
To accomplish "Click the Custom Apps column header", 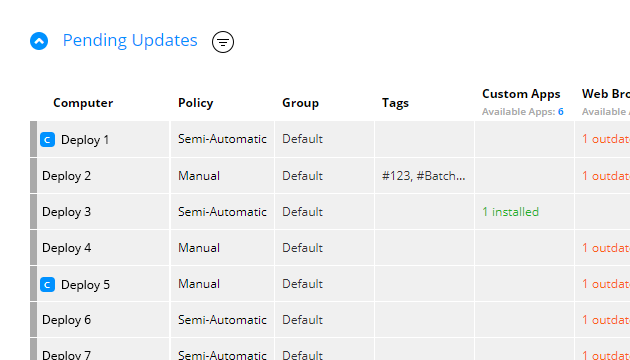I will [x=521, y=94].
